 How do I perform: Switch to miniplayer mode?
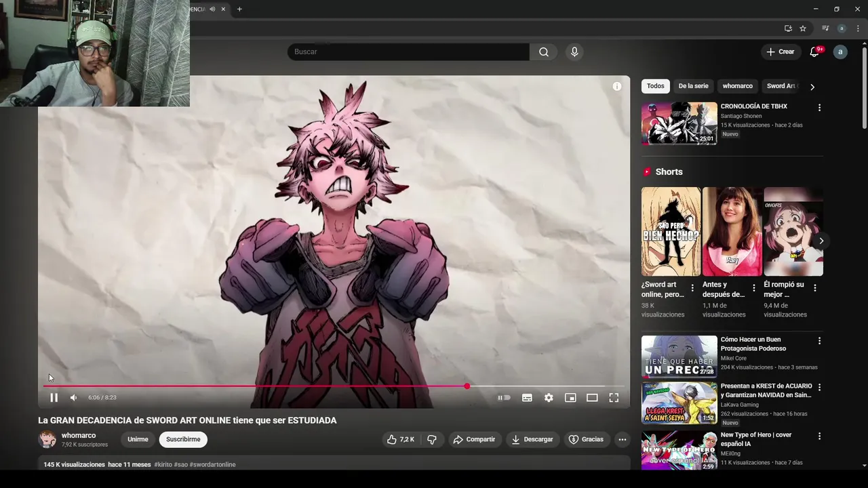(x=570, y=398)
